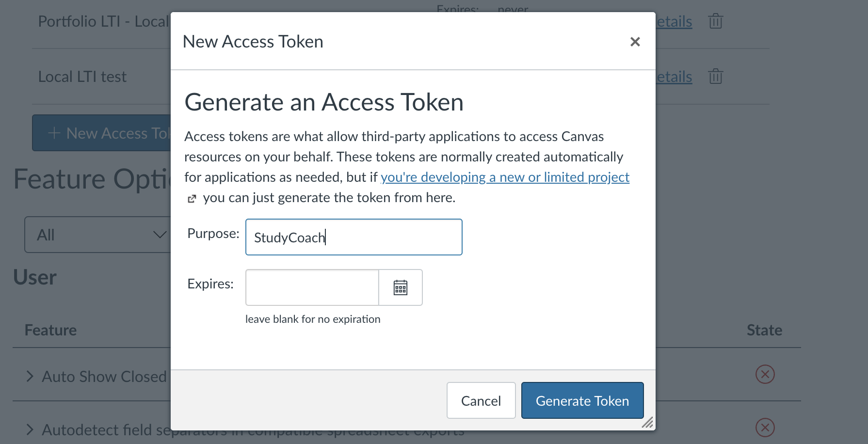
Task: Click the State column header
Action: click(764, 330)
